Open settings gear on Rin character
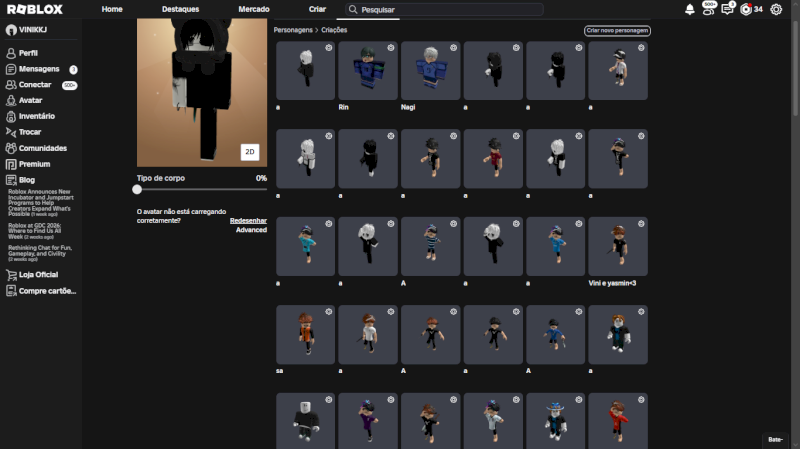The height and width of the screenshot is (449, 800). (x=391, y=47)
